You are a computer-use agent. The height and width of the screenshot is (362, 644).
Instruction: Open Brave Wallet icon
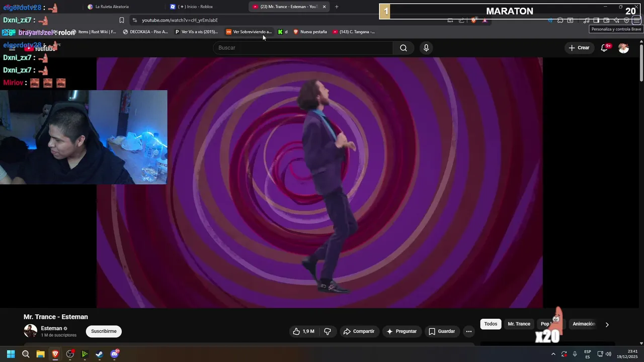pyautogui.click(x=606, y=20)
